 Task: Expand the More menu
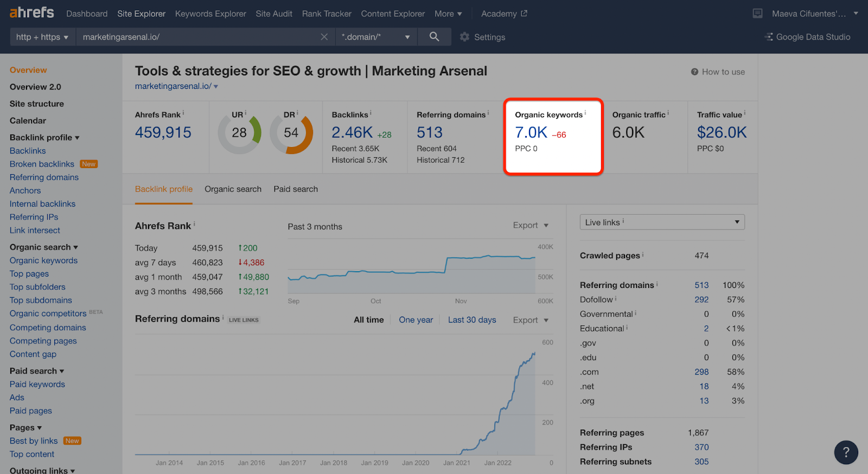pos(448,14)
